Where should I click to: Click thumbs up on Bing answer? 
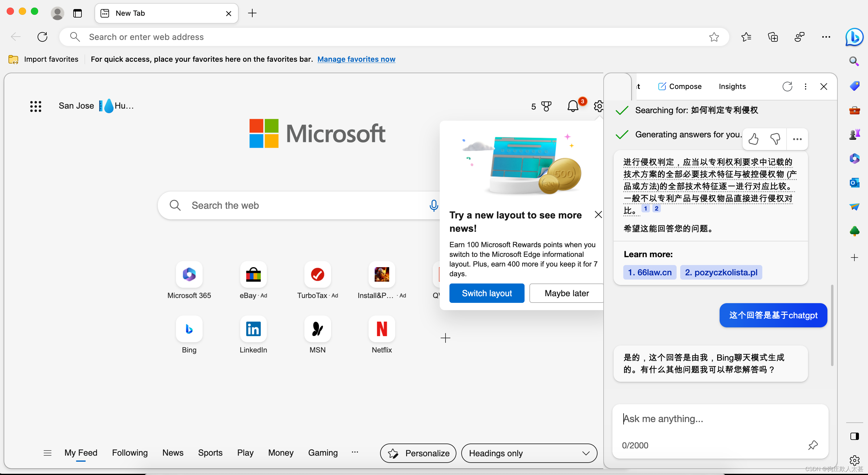click(x=754, y=139)
